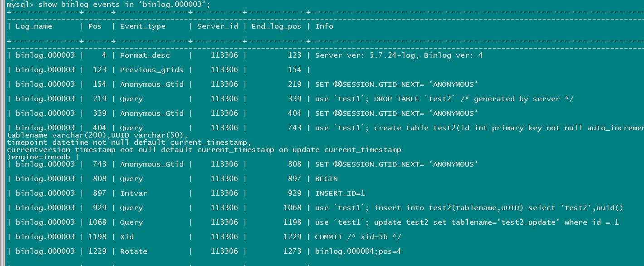
Task: Click the End_log_pos value 1273
Action: [x=292, y=251]
